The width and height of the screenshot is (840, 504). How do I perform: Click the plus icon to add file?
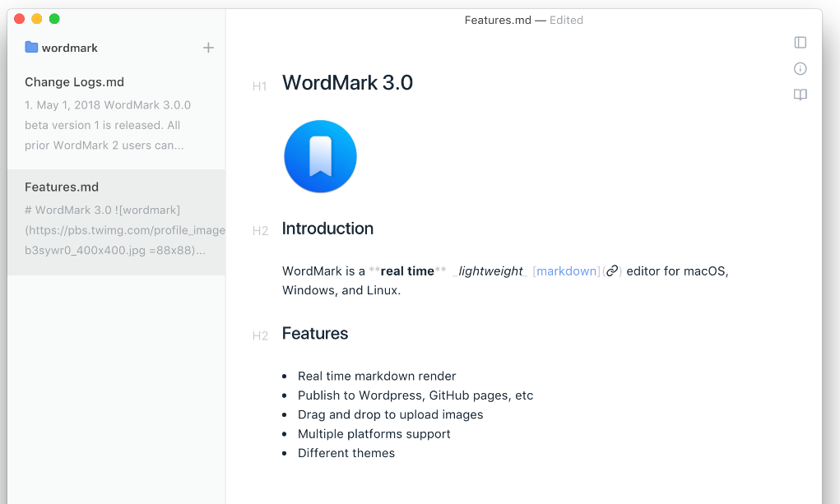pyautogui.click(x=208, y=48)
